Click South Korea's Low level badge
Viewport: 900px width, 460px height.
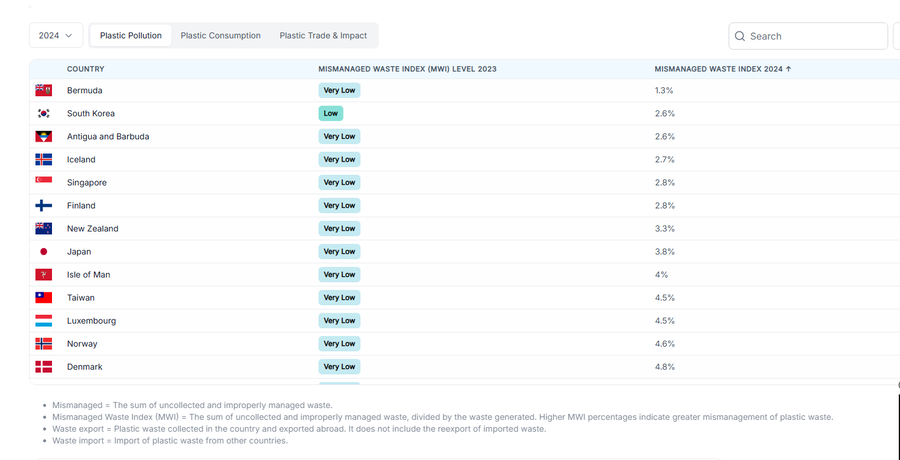pyautogui.click(x=330, y=113)
